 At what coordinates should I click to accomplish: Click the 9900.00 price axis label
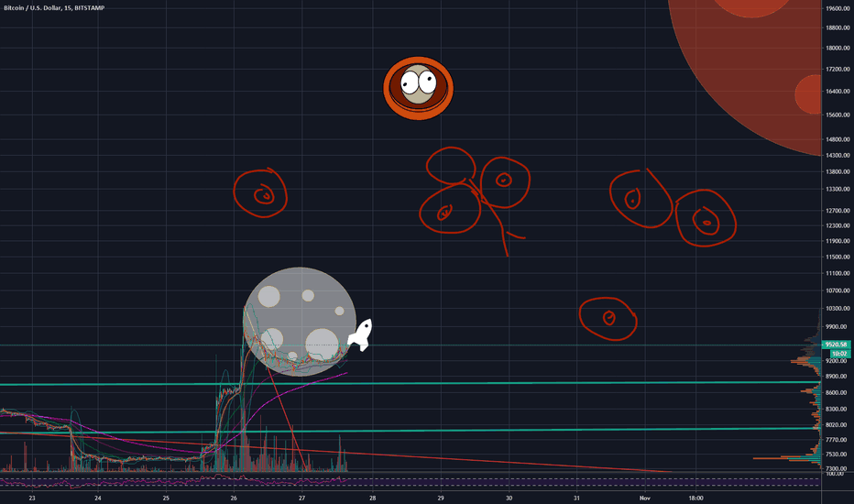tap(838, 327)
